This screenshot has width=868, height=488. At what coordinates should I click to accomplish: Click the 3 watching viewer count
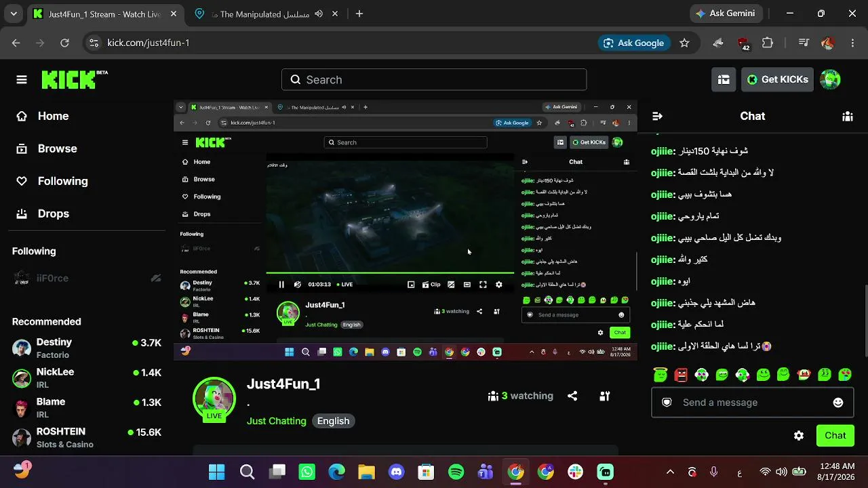coord(521,396)
